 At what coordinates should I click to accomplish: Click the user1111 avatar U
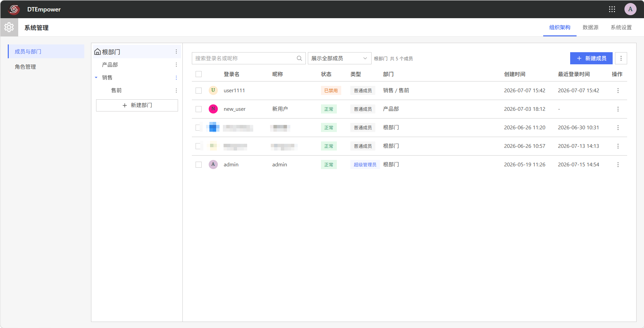pos(213,90)
